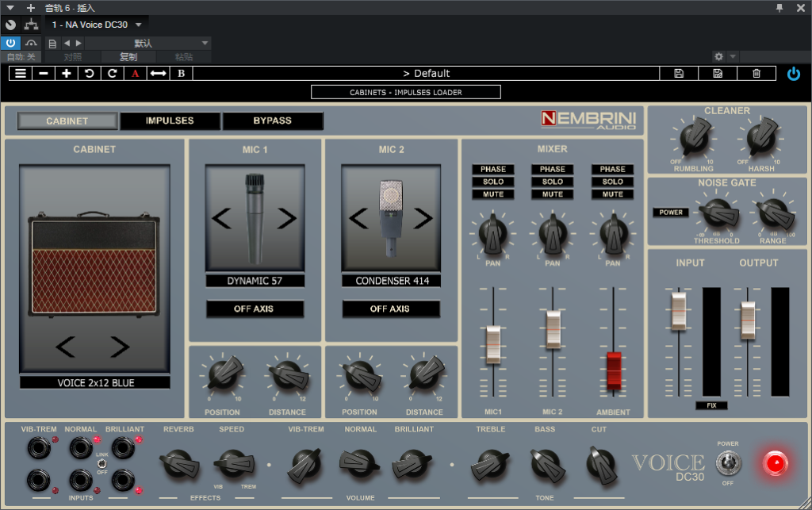The image size is (812, 510).
Task: Click the INPUT level fader
Action: (679, 311)
